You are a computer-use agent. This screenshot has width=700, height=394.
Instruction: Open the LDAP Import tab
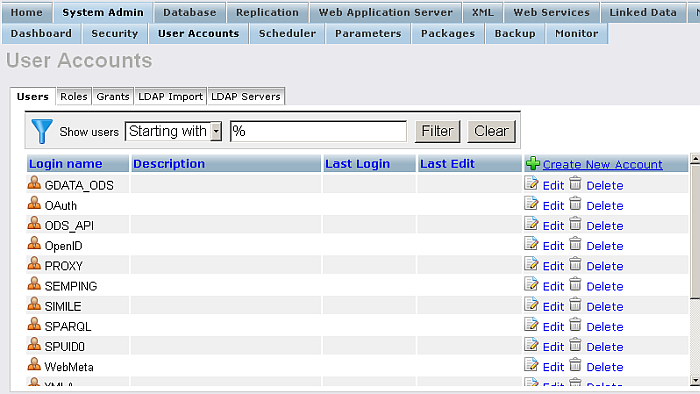[x=171, y=96]
